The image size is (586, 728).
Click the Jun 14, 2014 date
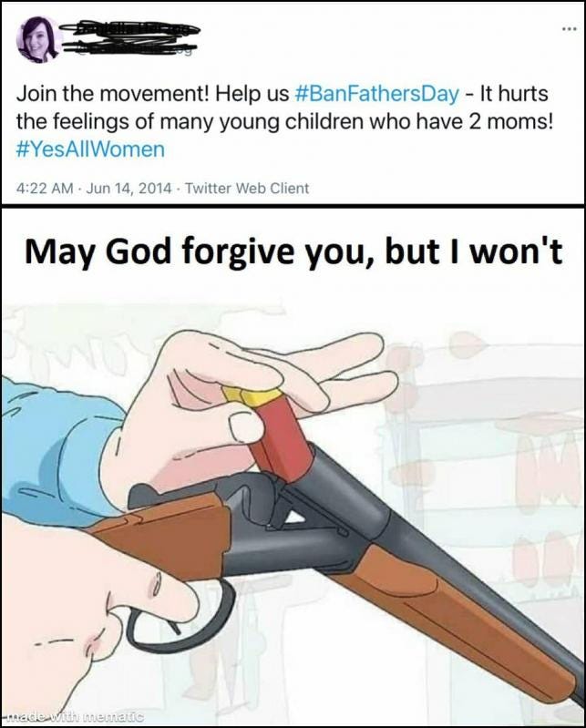129,188
